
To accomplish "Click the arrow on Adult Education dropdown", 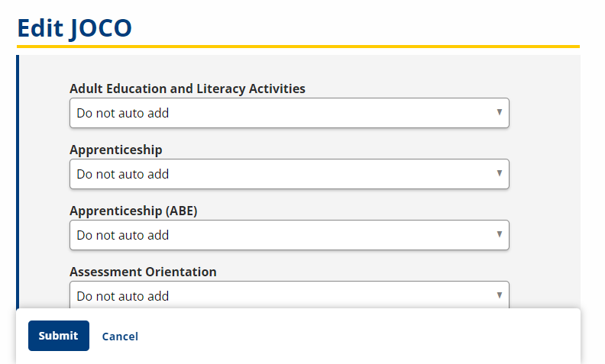I will [x=499, y=112].
